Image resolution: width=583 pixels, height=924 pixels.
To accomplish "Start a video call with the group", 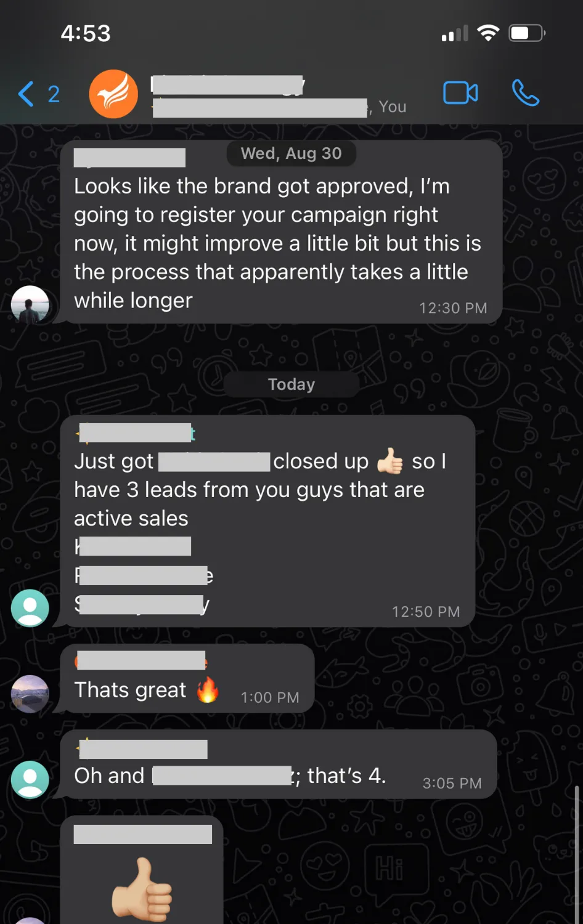I will click(x=460, y=94).
